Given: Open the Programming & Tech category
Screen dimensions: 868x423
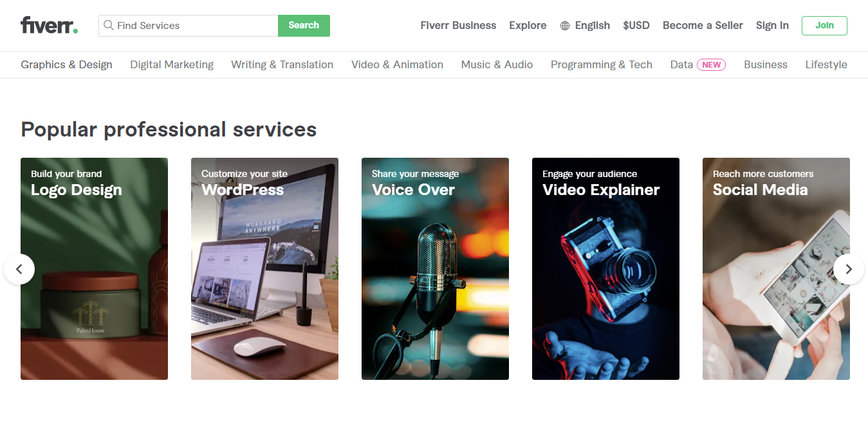Looking at the screenshot, I should 601,64.
